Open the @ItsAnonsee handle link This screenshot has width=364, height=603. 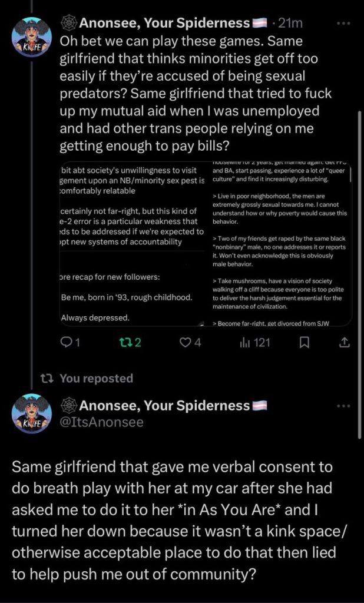[x=102, y=422]
